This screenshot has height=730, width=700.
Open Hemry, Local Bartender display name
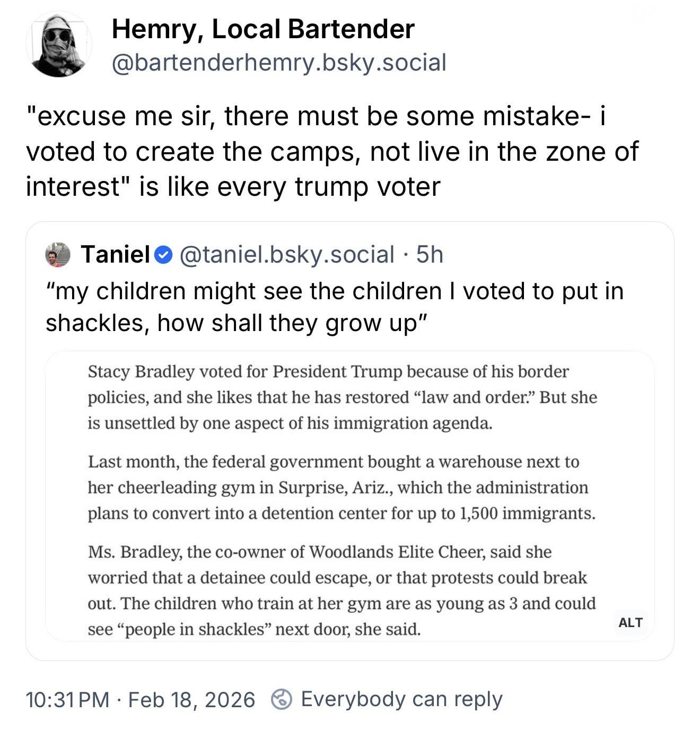(x=262, y=29)
